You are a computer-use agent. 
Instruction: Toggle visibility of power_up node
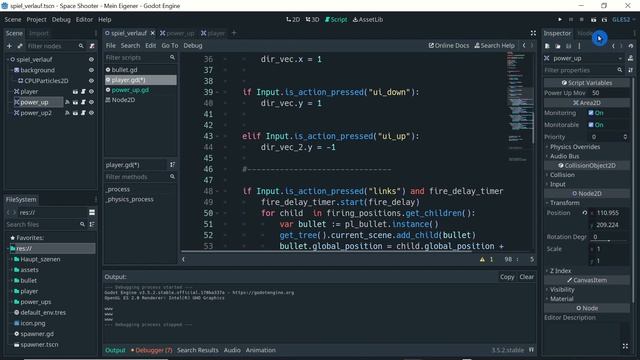(91, 102)
